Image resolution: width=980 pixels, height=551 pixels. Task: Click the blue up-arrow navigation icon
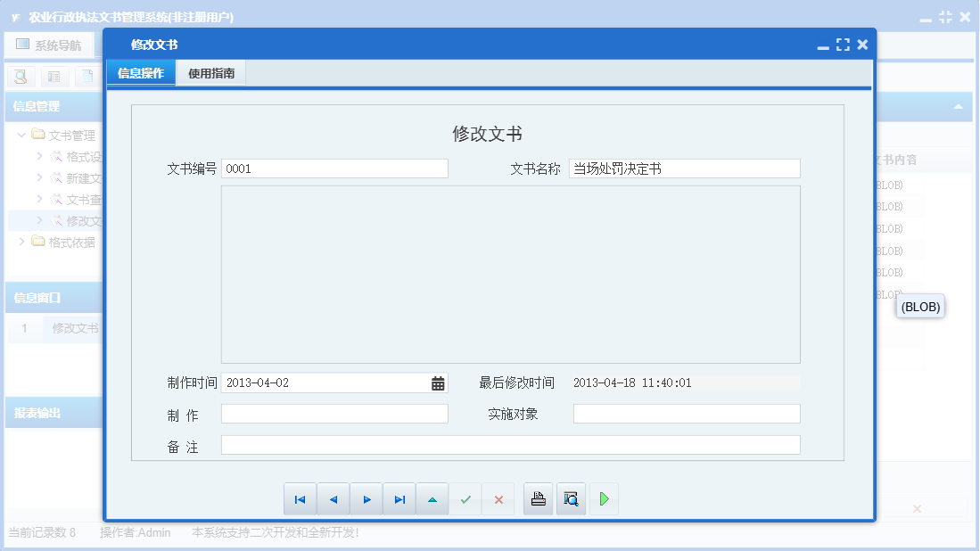coord(432,499)
